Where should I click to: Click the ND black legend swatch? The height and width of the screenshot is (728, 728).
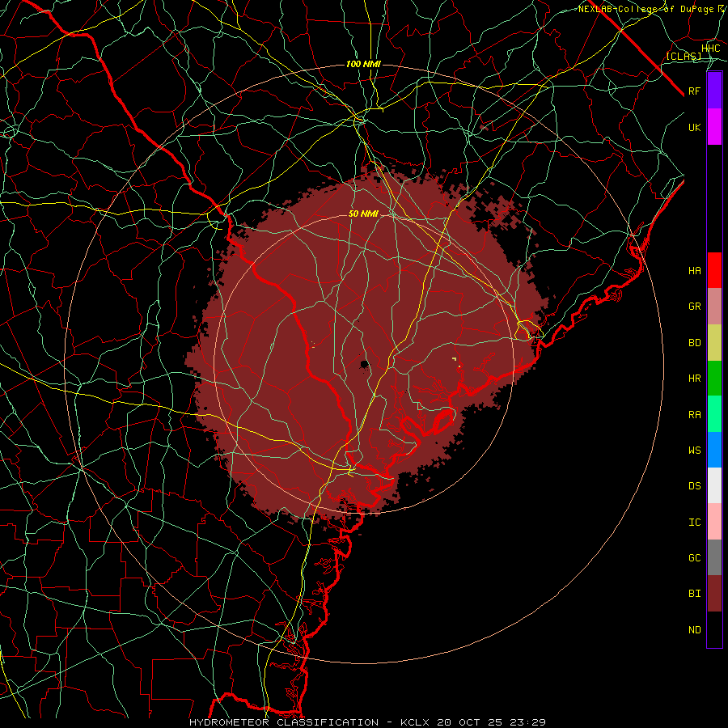[x=714, y=629]
